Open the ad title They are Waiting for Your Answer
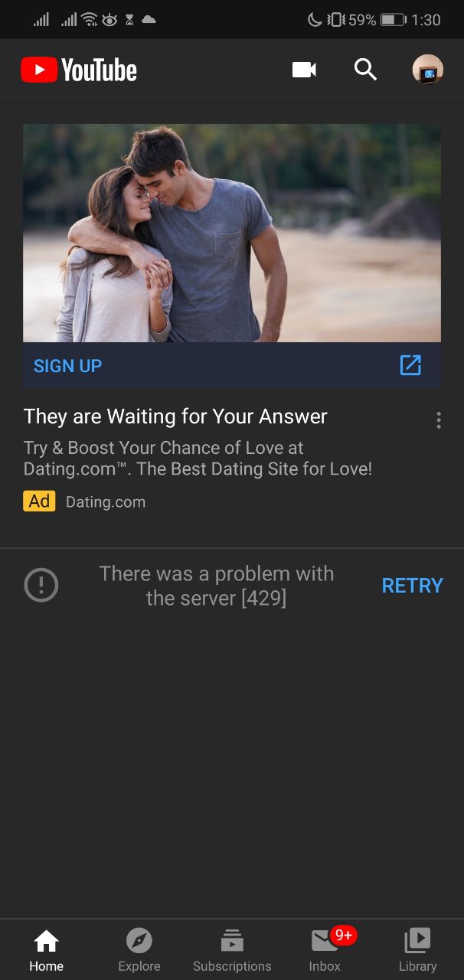 pos(175,416)
